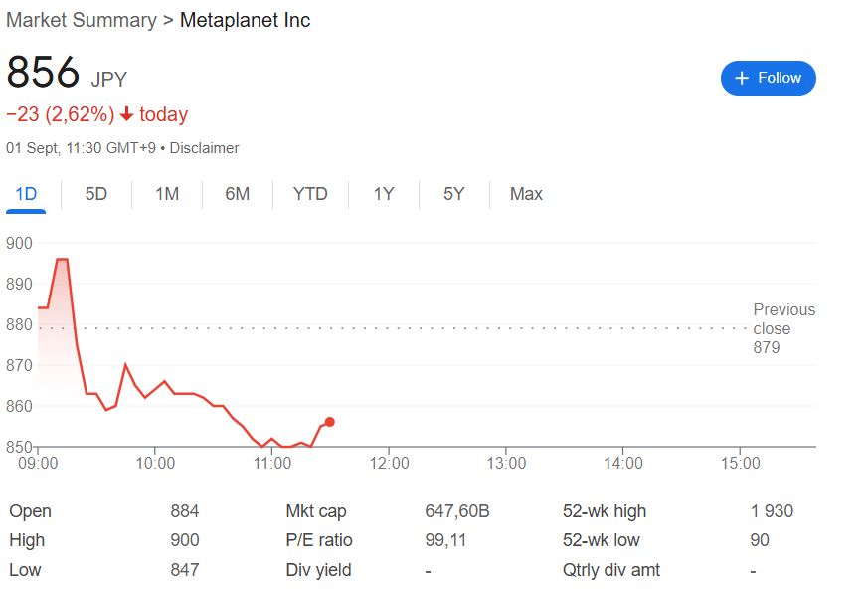Click the P/E ratio label
The height and width of the screenshot is (597, 868).
(x=319, y=540)
